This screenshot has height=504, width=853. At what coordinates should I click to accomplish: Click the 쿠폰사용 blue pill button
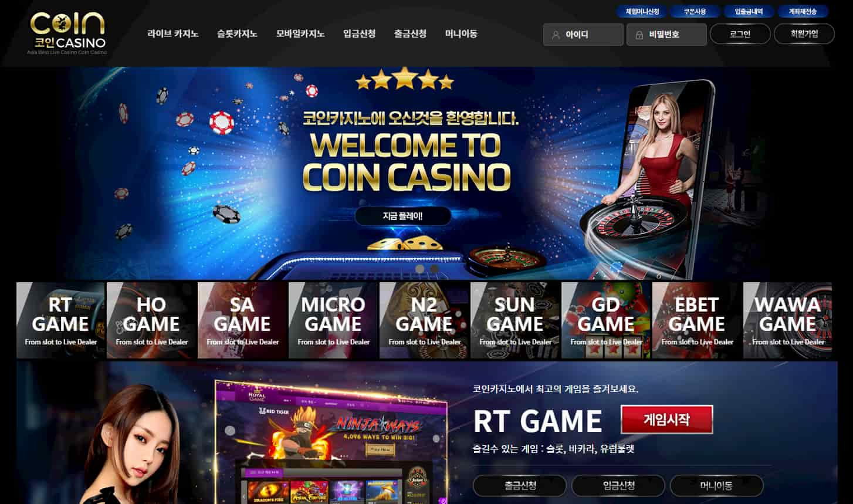694,11
